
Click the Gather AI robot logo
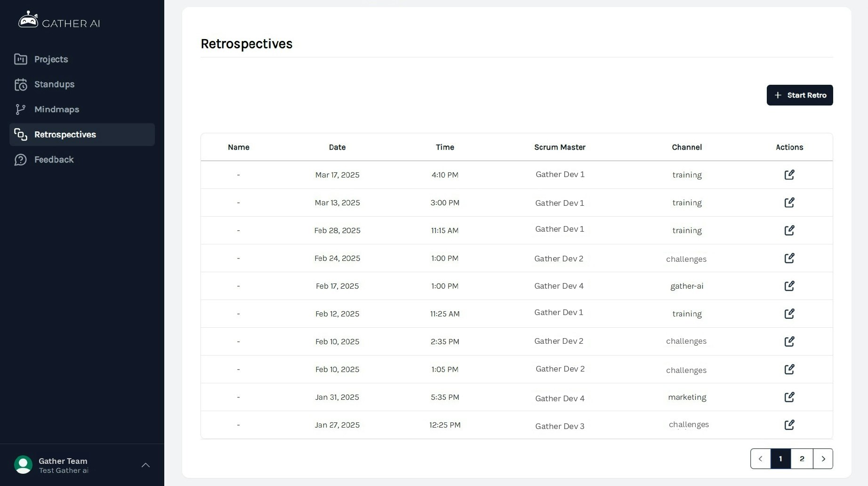click(x=28, y=20)
